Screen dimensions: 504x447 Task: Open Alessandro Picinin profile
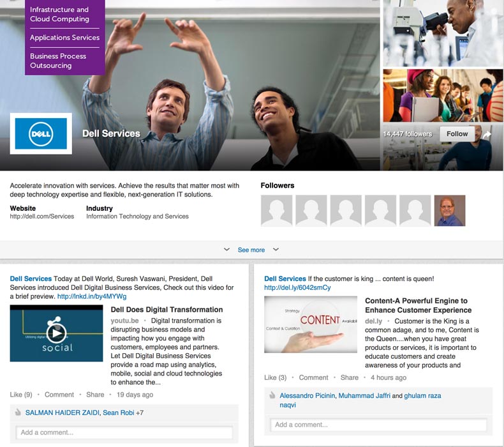307,395
